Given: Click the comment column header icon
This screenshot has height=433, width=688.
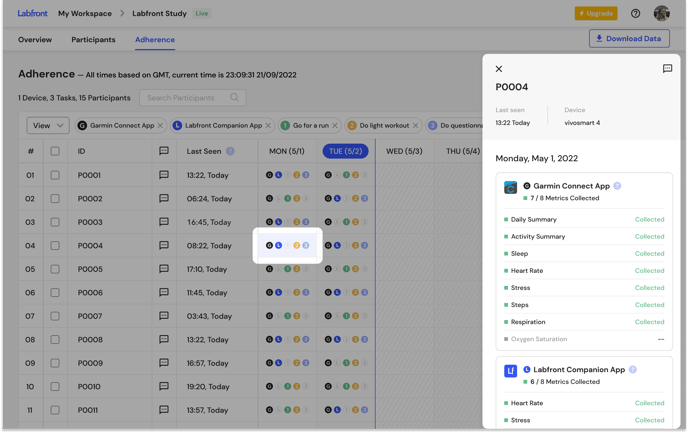Looking at the screenshot, I should tap(164, 151).
